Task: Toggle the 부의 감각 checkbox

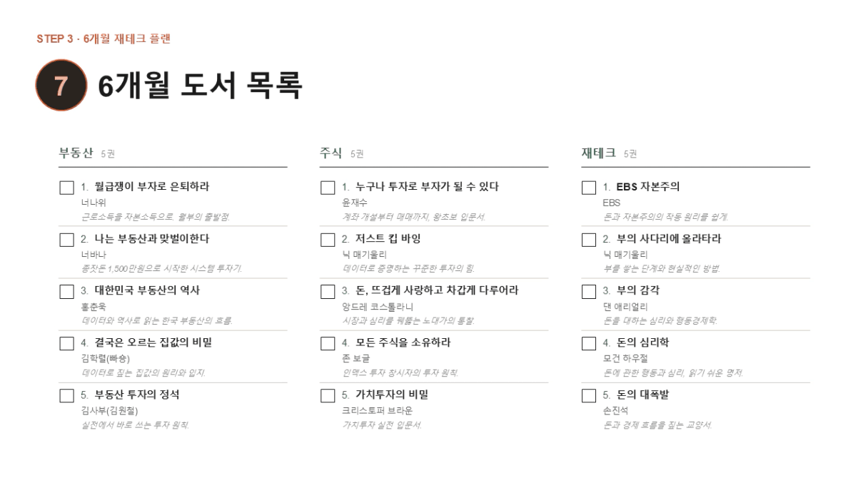Action: pos(589,291)
